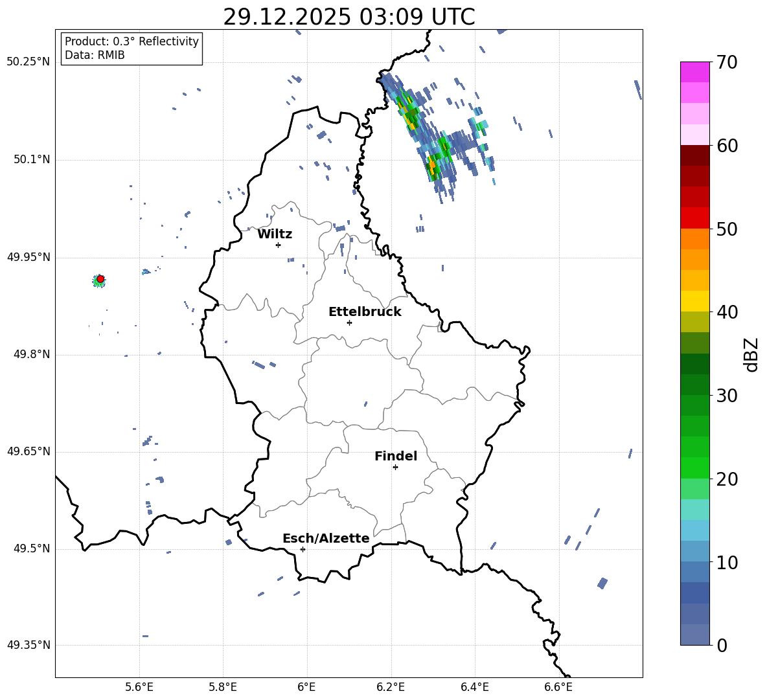
Task: Click the Ettelbruck cross marker
Action: click(349, 322)
